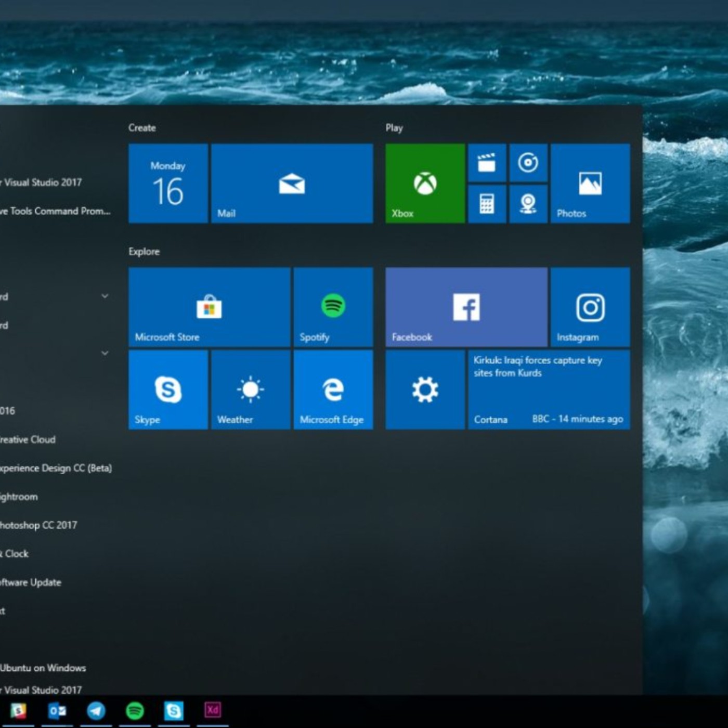Expand the upper chevron in the app list
The width and height of the screenshot is (728, 728).
(105, 296)
